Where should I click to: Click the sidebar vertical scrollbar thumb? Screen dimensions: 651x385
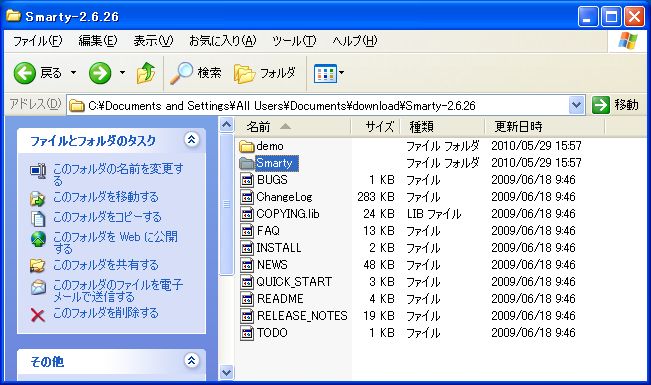[x=226, y=204]
